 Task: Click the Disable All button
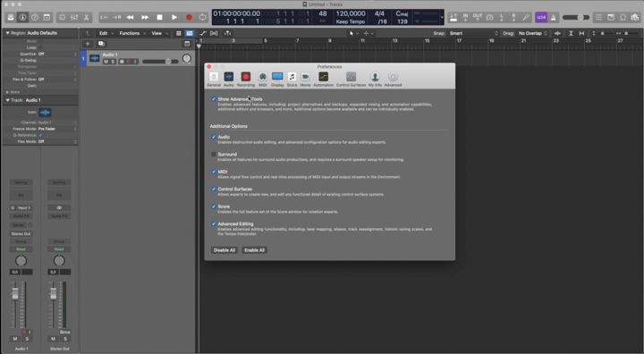click(225, 250)
